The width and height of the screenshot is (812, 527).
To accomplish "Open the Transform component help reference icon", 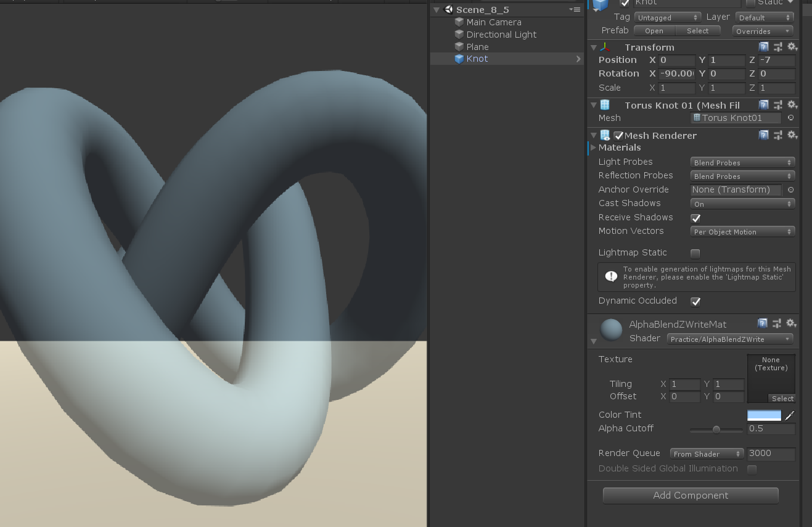I will click(763, 47).
